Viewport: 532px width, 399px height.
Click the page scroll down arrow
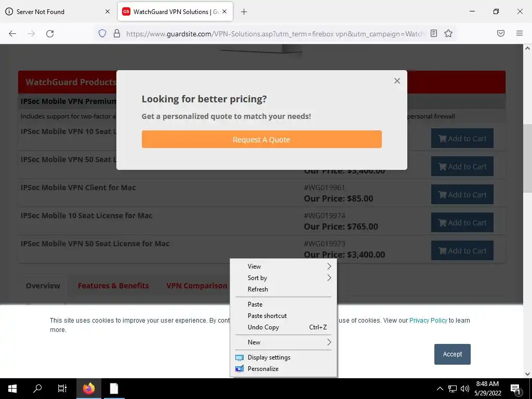pyautogui.click(x=527, y=374)
